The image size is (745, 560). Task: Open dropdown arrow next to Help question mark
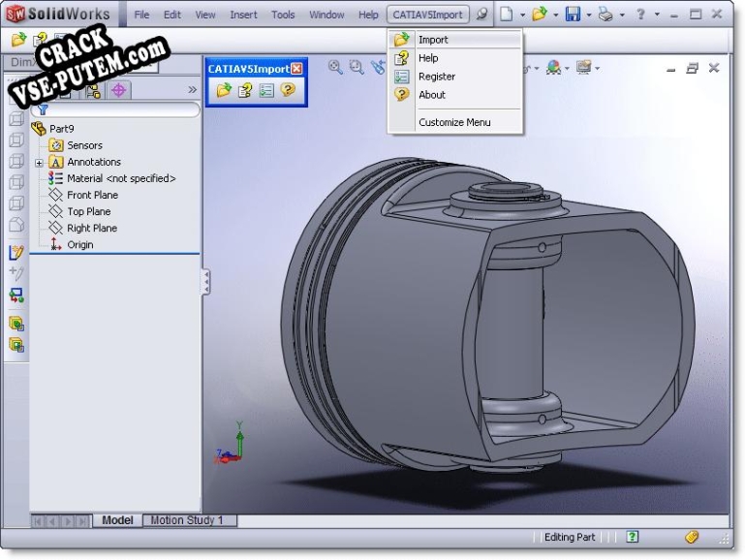[x=657, y=15]
